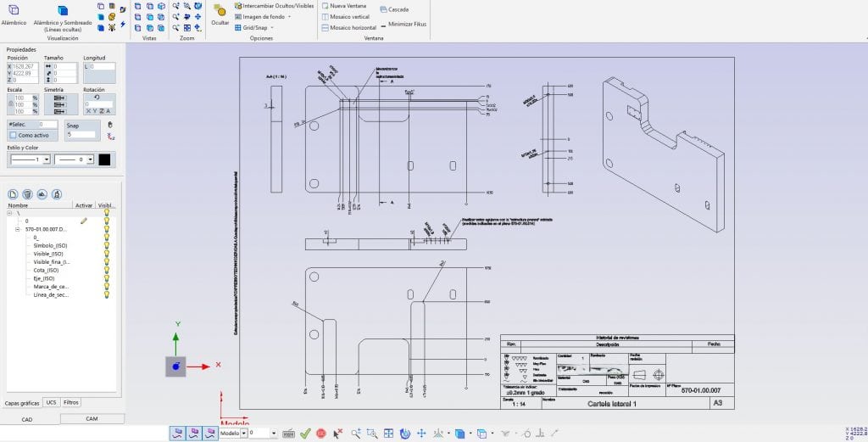Click the pencil active icon for layer 0
Screen dimensions: 868x442
[84, 221]
